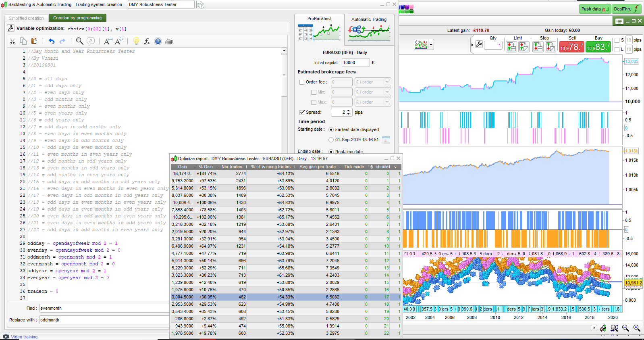
Task: Open the Video training link
Action: [24, 337]
